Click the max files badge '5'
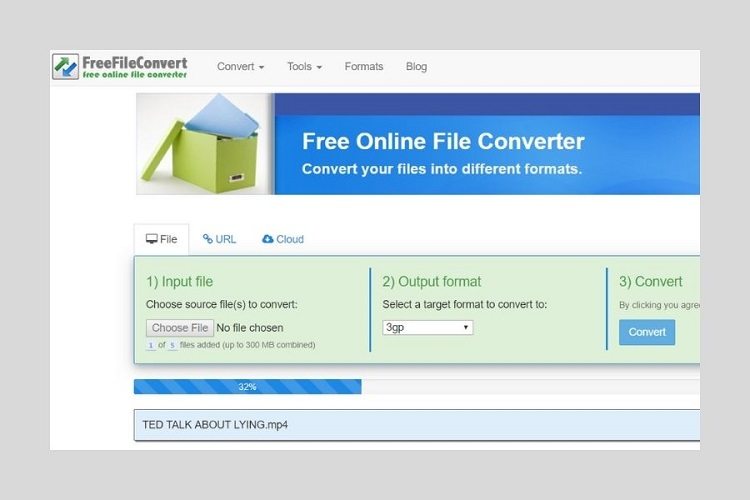The height and width of the screenshot is (500, 750). click(x=172, y=345)
